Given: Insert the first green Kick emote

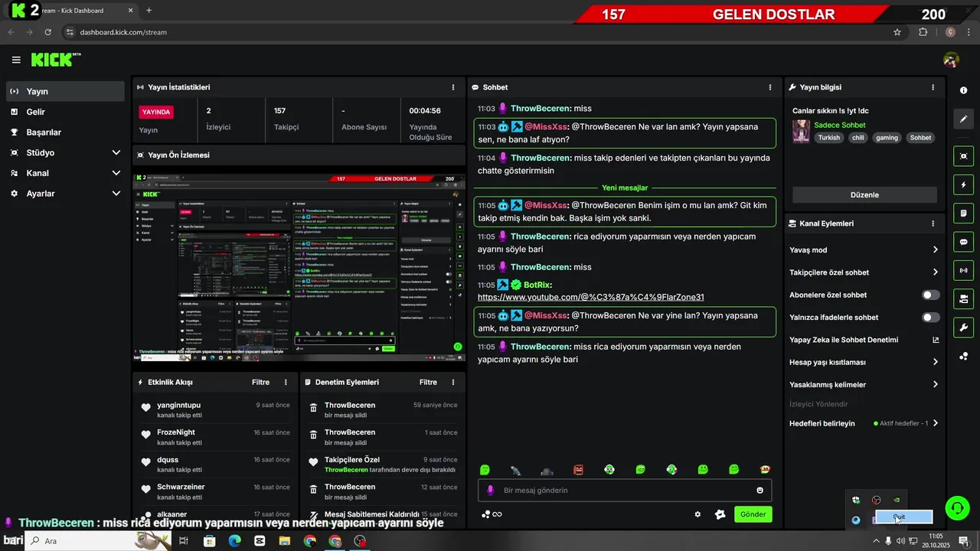Looking at the screenshot, I should (x=485, y=469).
